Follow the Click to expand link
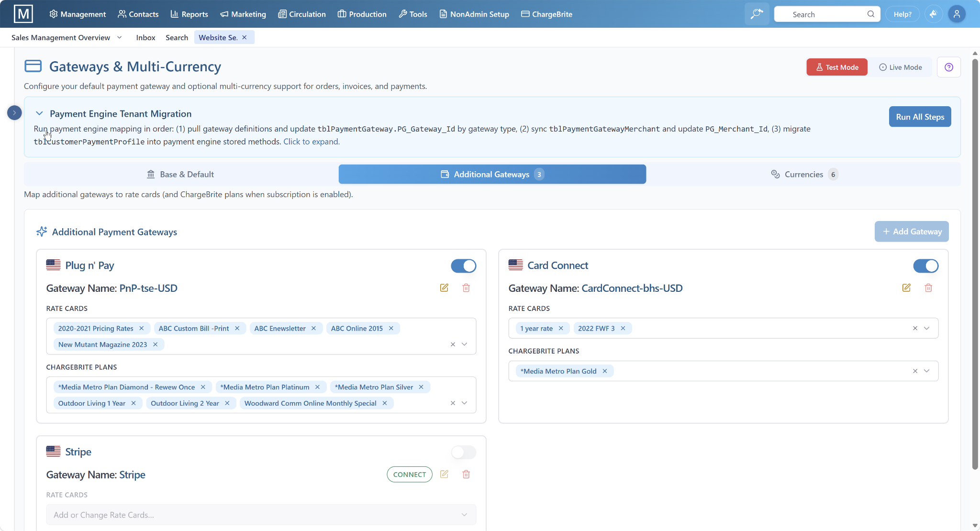 312,142
